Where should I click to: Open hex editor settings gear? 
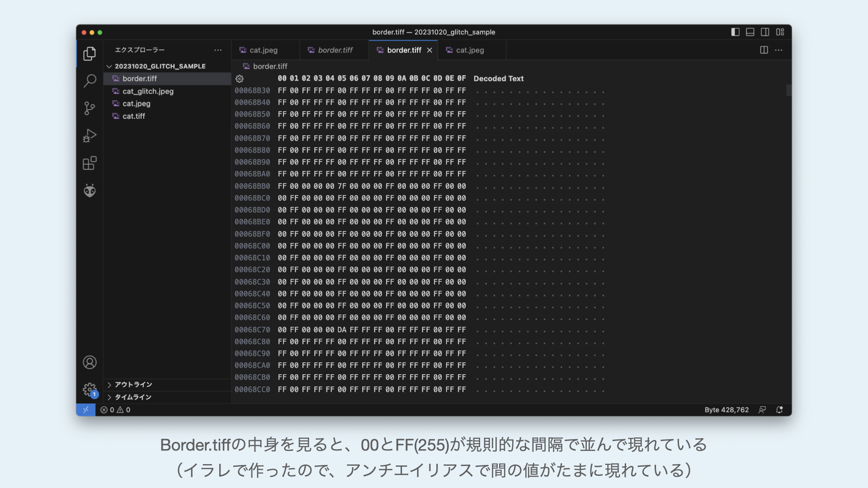(x=240, y=79)
